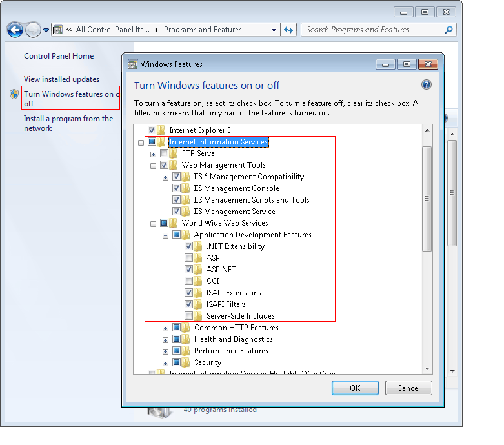Enable Server-Side Includes checkbox

pos(188,315)
